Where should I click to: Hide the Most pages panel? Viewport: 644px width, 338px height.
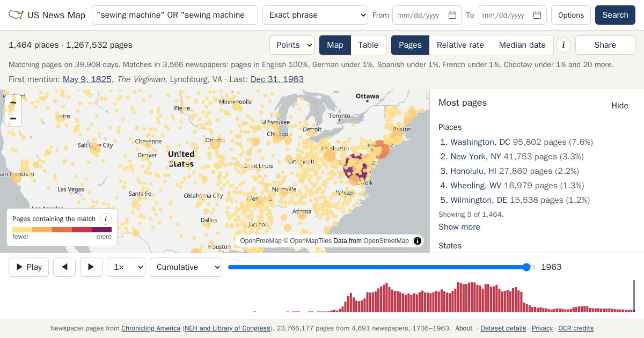tap(620, 106)
